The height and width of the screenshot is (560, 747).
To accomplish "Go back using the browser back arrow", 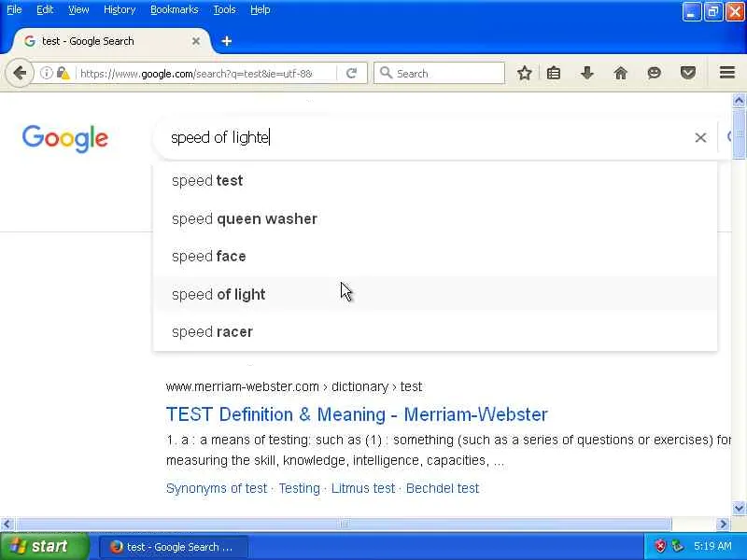I will click(x=20, y=73).
